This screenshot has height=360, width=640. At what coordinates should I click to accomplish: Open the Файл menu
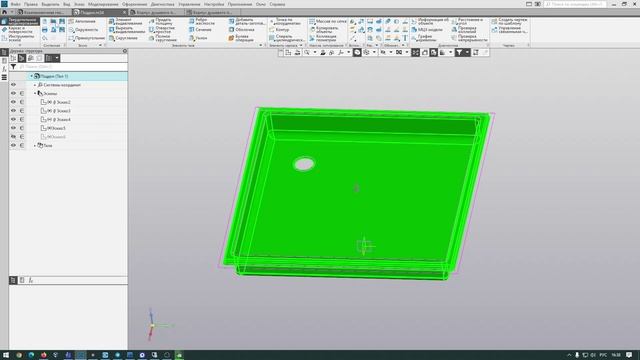pyautogui.click(x=16, y=4)
